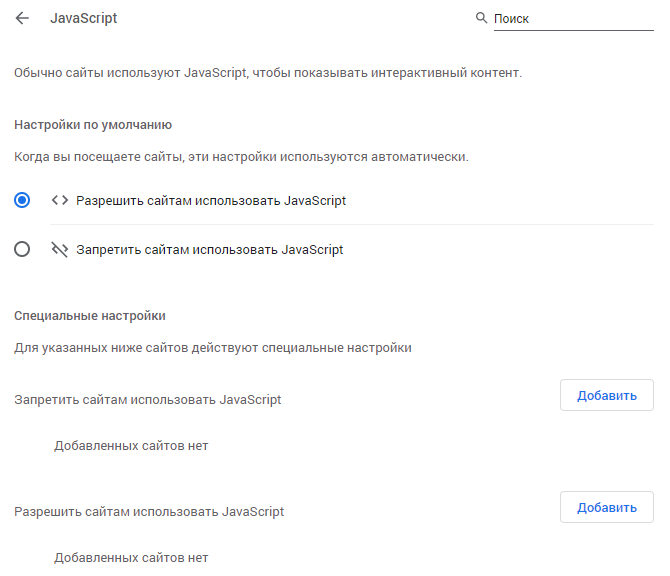Click the crossed-out code icon
This screenshot has height=576, width=670.
(x=59, y=250)
